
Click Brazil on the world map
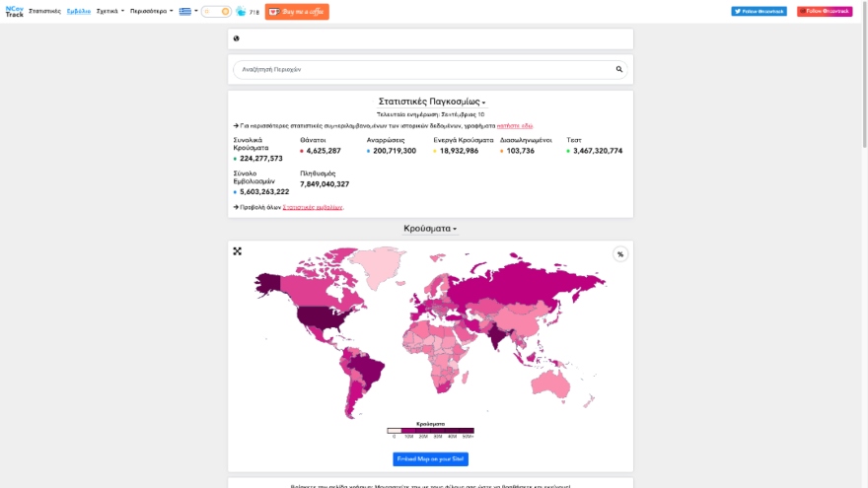point(363,370)
